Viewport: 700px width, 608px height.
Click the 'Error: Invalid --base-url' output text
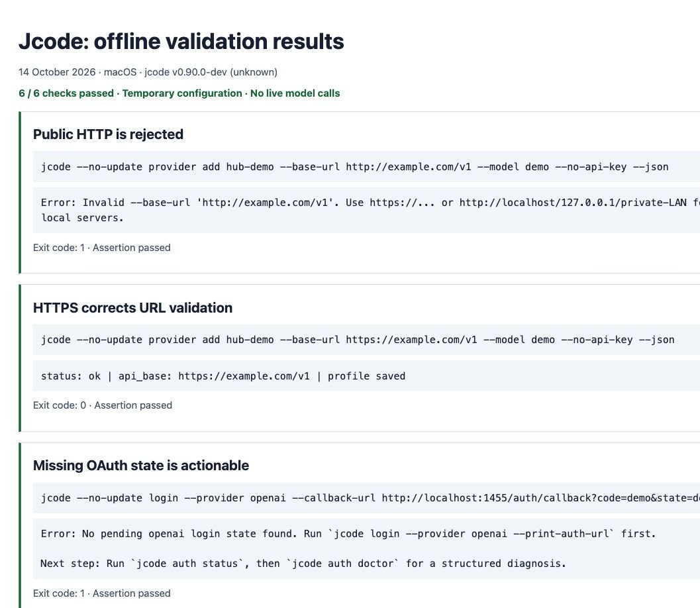pyautogui.click(x=371, y=210)
